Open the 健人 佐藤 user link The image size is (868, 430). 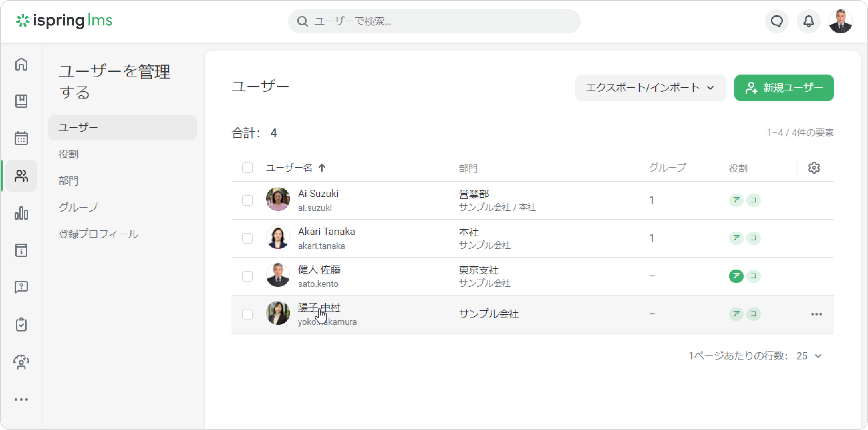pos(319,270)
